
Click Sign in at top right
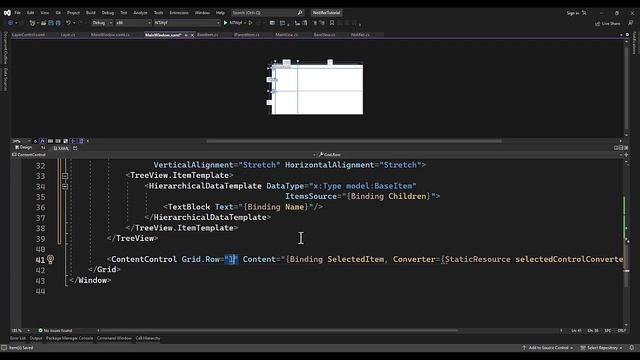(573, 13)
